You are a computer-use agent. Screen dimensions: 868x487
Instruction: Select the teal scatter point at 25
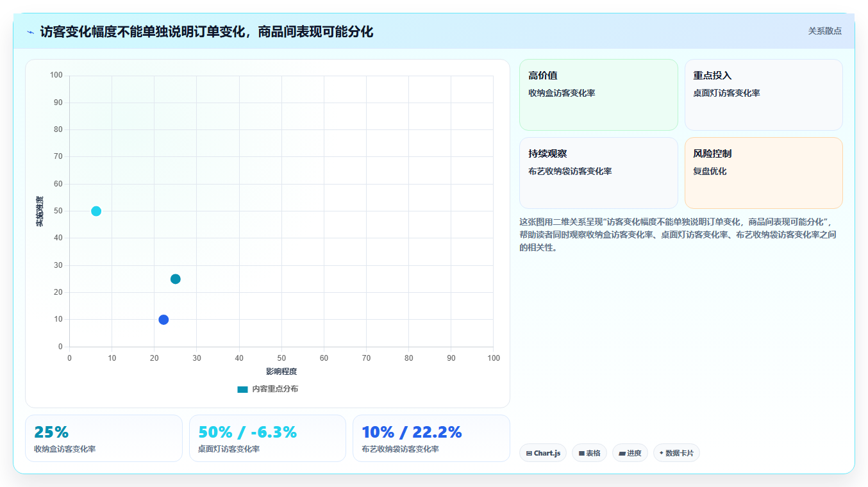pos(175,279)
